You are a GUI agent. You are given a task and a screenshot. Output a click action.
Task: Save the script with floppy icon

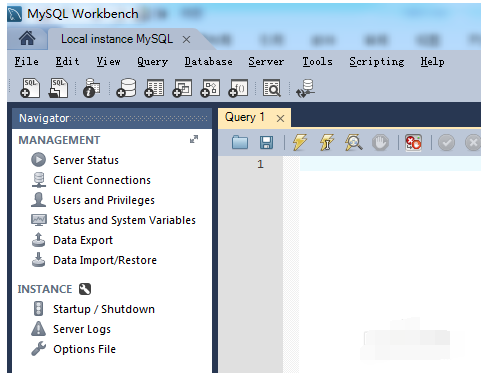[266, 143]
